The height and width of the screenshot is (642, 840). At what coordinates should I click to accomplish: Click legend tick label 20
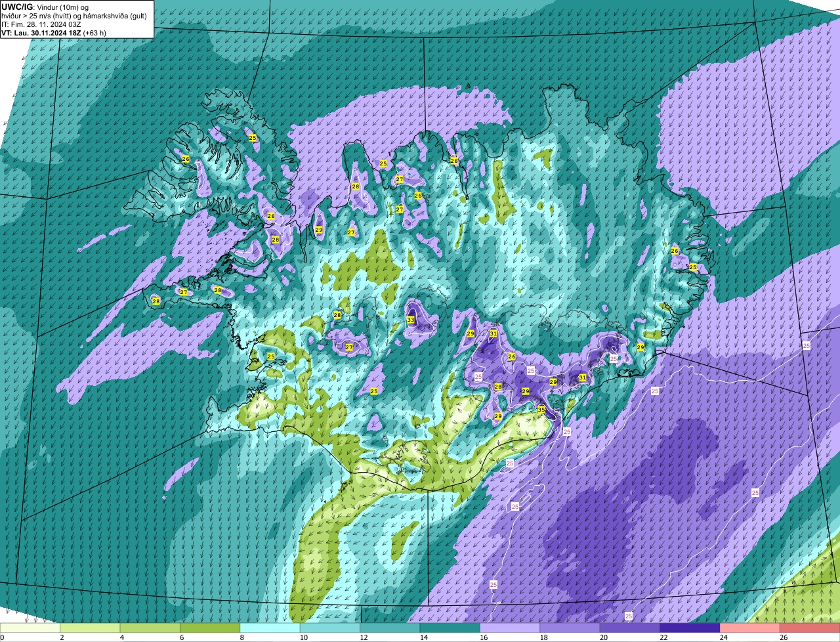point(604,637)
